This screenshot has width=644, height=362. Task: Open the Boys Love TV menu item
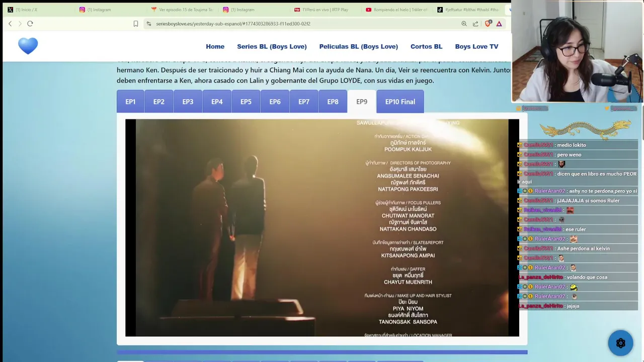click(x=476, y=46)
